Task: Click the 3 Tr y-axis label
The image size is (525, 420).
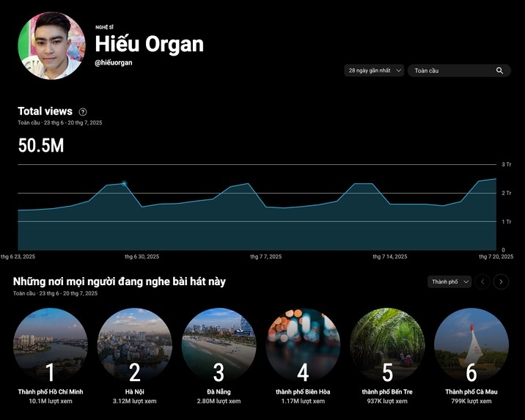Action: [x=506, y=164]
